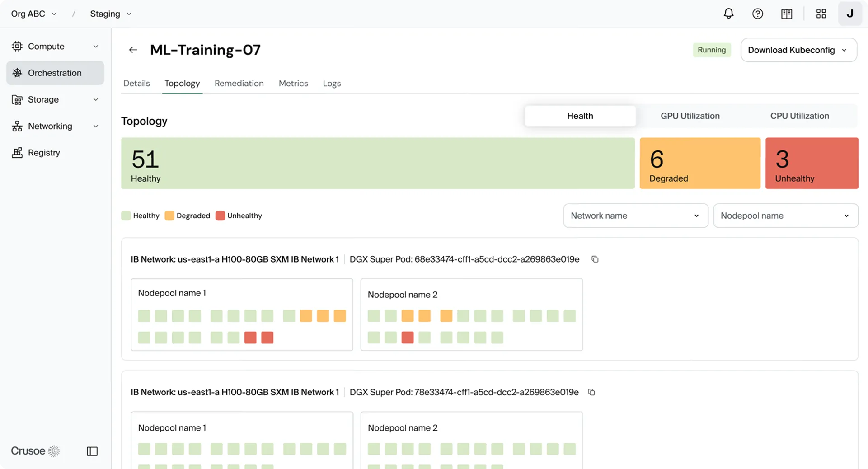The image size is (868, 469).
Task: Switch to the Details tab
Action: click(136, 83)
